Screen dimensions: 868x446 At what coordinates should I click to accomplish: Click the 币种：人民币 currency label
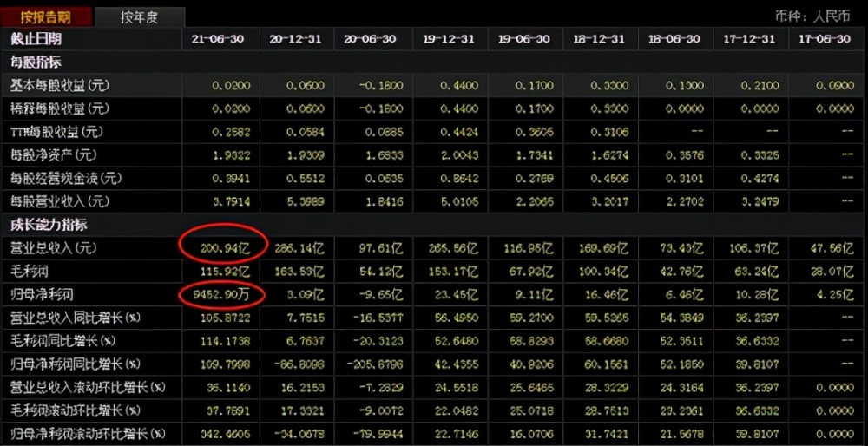pyautogui.click(x=812, y=16)
